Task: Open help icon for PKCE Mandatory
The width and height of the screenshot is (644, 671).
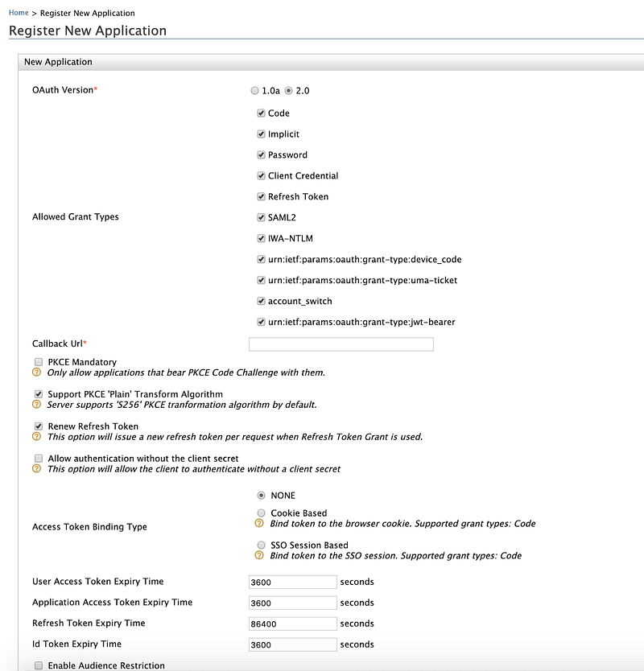Action: coord(37,373)
